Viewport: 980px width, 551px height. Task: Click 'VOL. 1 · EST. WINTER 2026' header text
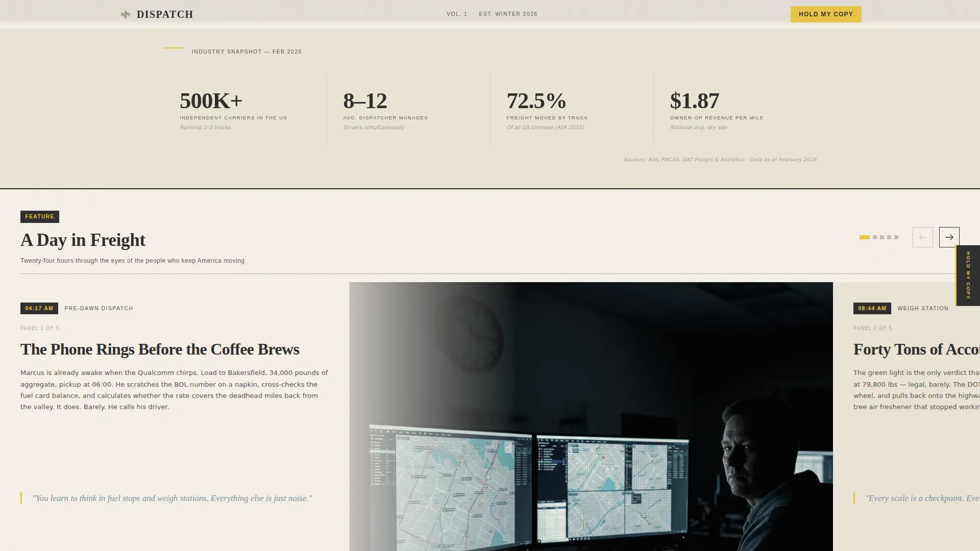[492, 14]
